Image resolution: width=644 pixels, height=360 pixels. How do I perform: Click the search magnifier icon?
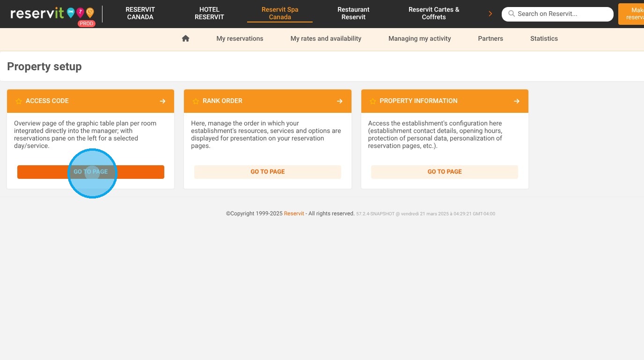pos(512,14)
